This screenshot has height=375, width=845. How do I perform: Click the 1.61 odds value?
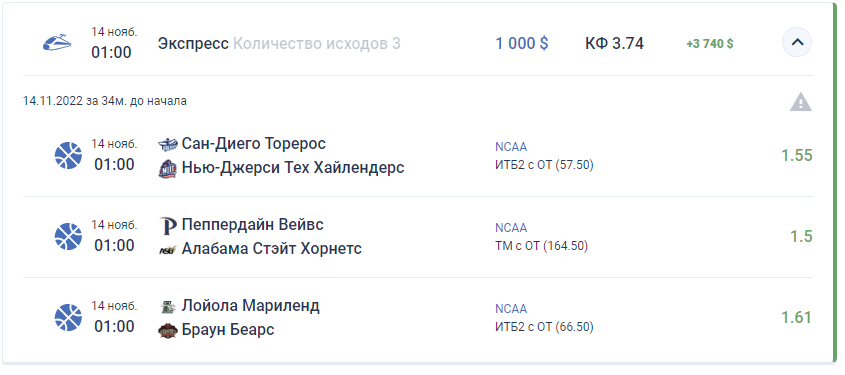(796, 317)
